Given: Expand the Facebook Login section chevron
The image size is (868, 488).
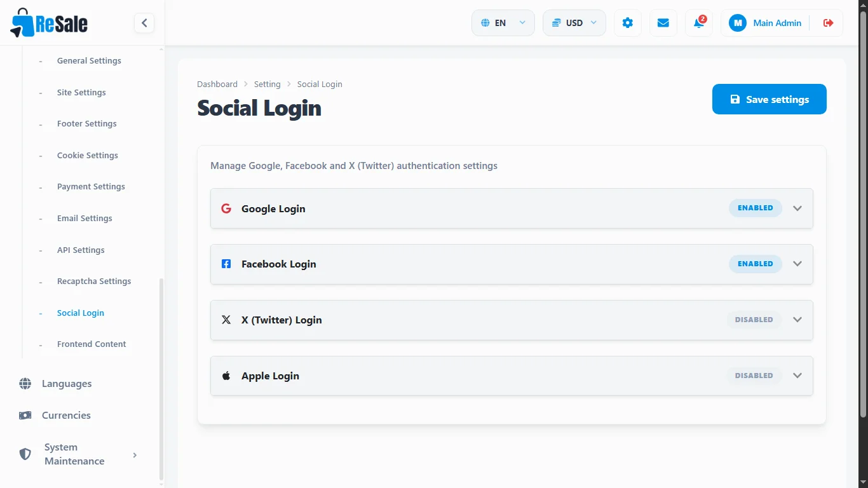Looking at the screenshot, I should [x=797, y=264].
